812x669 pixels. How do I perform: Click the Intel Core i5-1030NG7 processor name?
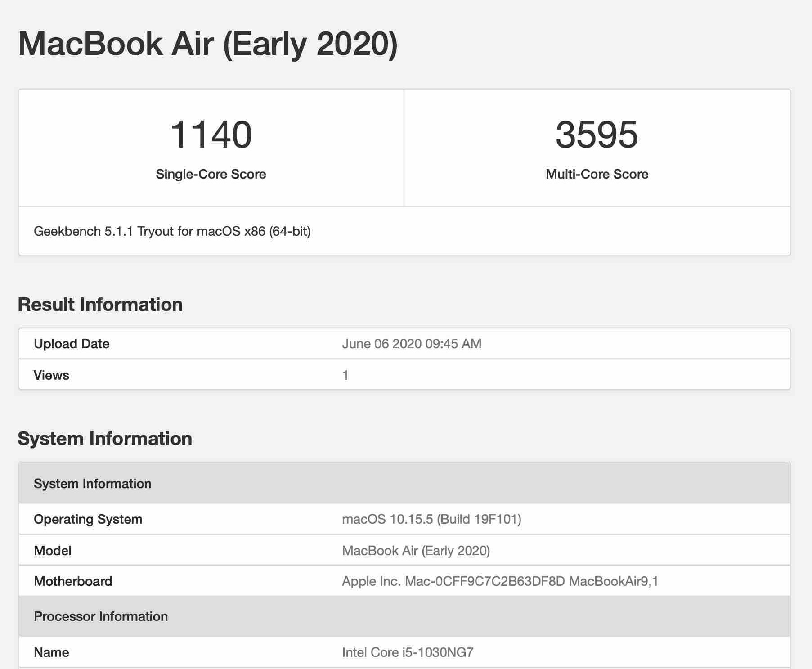[407, 652]
